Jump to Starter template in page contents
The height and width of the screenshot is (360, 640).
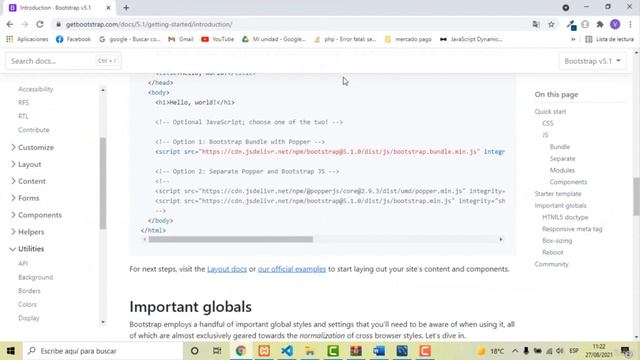(x=558, y=194)
